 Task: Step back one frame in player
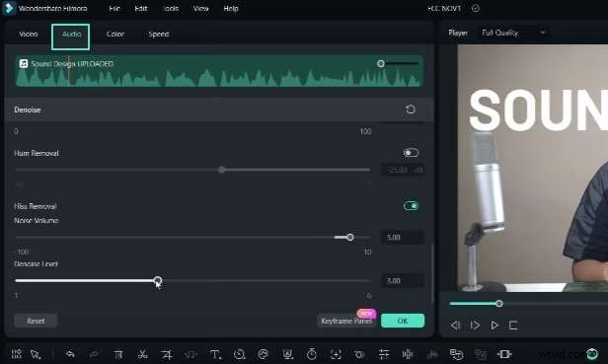(456, 326)
